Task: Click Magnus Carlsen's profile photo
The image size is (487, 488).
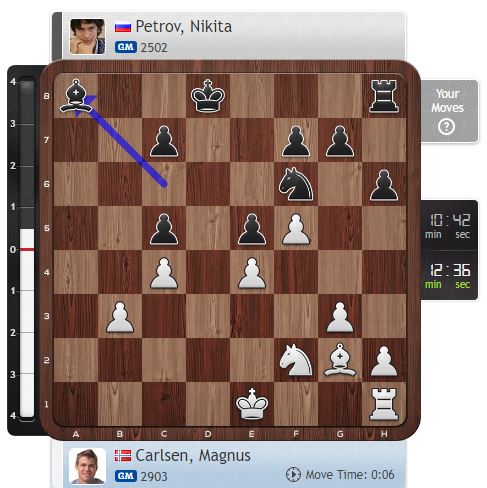Action: pos(87,466)
